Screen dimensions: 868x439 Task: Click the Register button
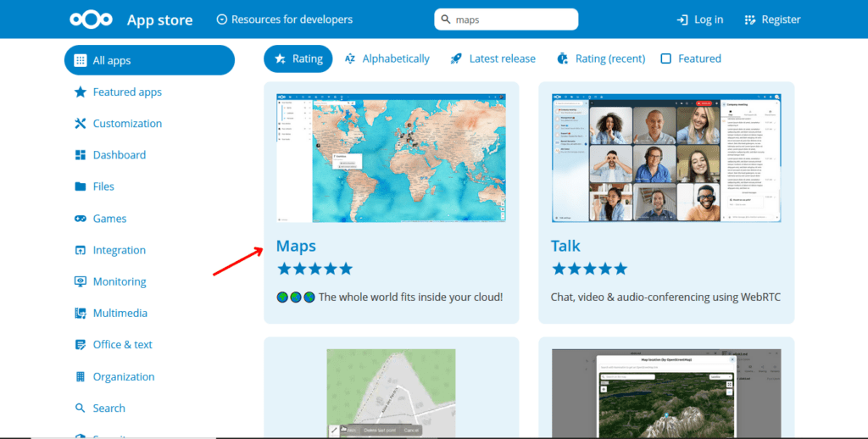772,19
